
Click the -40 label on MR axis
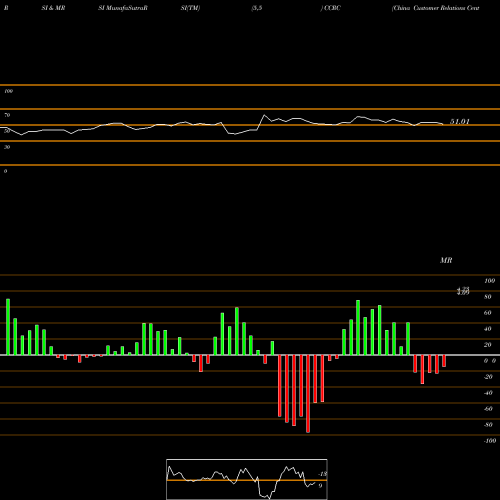(x=488, y=393)
